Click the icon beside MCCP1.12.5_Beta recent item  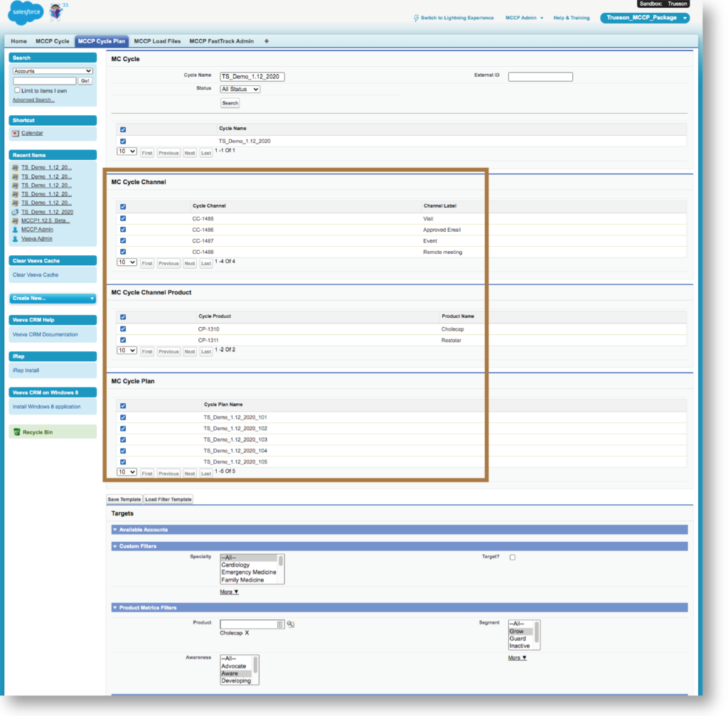tap(16, 220)
